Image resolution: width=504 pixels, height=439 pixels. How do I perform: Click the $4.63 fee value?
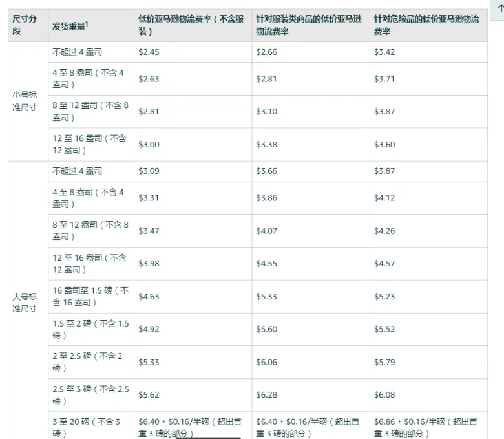click(x=149, y=297)
